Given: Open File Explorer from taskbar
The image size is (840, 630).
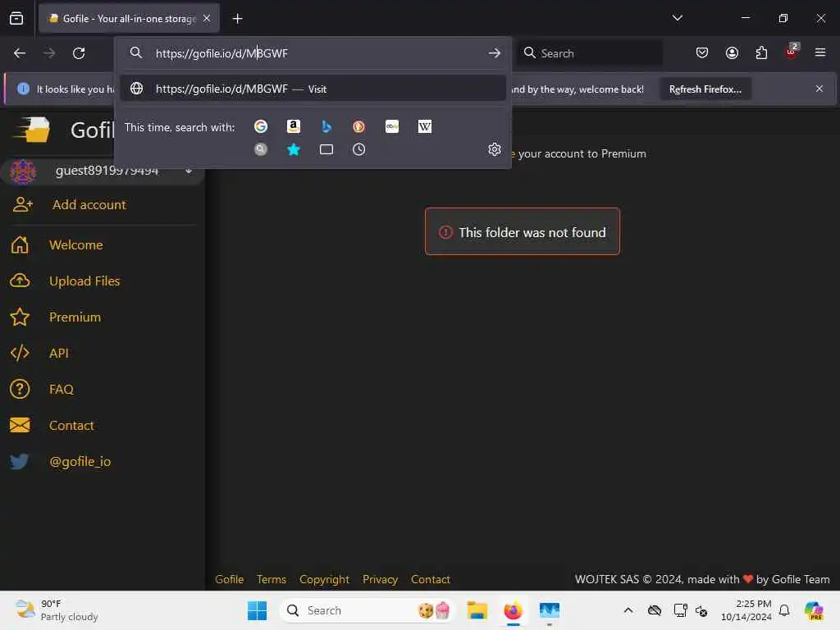Looking at the screenshot, I should point(477,610).
